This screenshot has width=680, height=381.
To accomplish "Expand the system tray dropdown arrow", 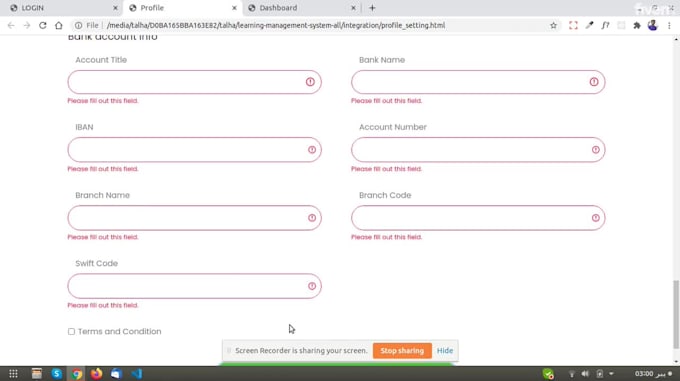I will coord(611,374).
